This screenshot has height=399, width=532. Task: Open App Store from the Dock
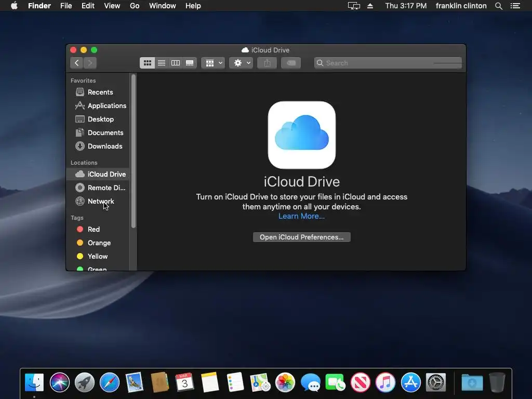411,382
